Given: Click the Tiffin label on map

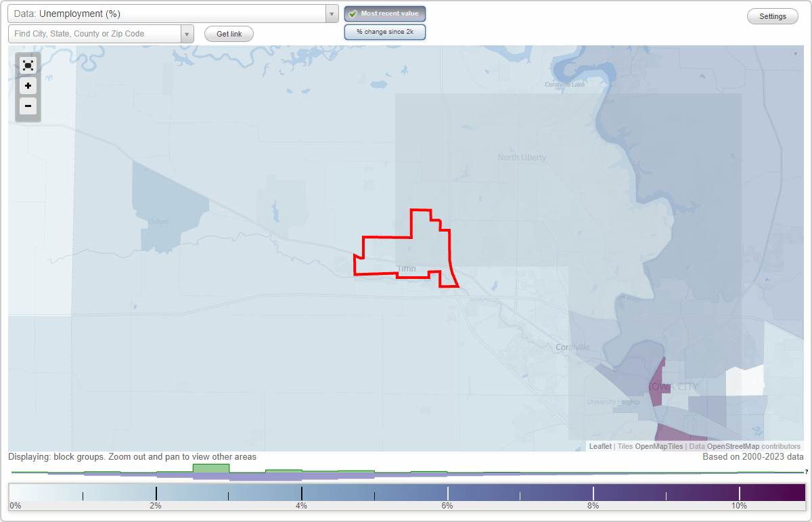Looking at the screenshot, I should pyautogui.click(x=407, y=269).
